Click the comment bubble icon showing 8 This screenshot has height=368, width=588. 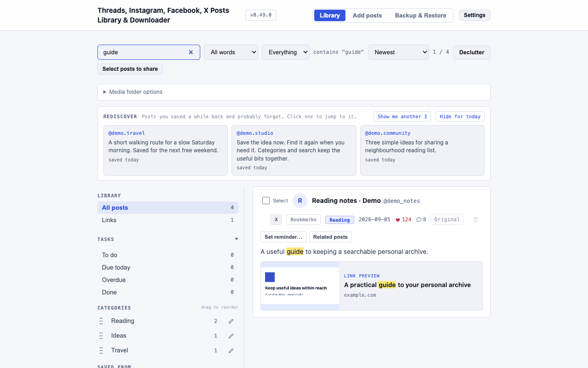[x=419, y=220]
